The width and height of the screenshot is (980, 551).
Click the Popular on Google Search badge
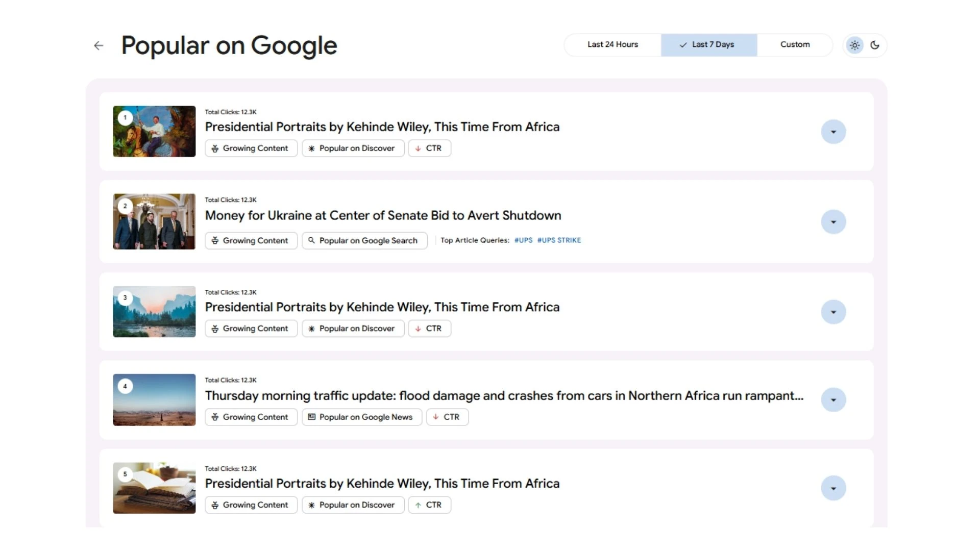click(364, 240)
